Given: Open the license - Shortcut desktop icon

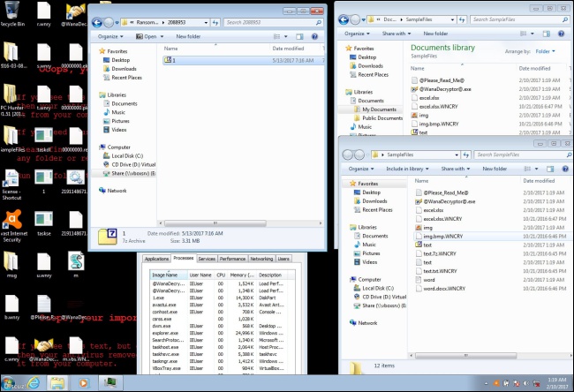Looking at the screenshot, I should [11, 185].
